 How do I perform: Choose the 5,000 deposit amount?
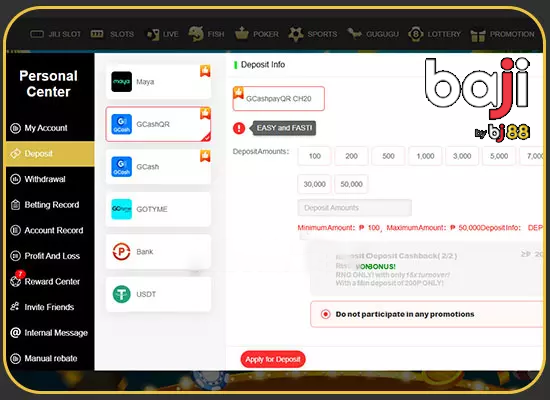point(499,156)
